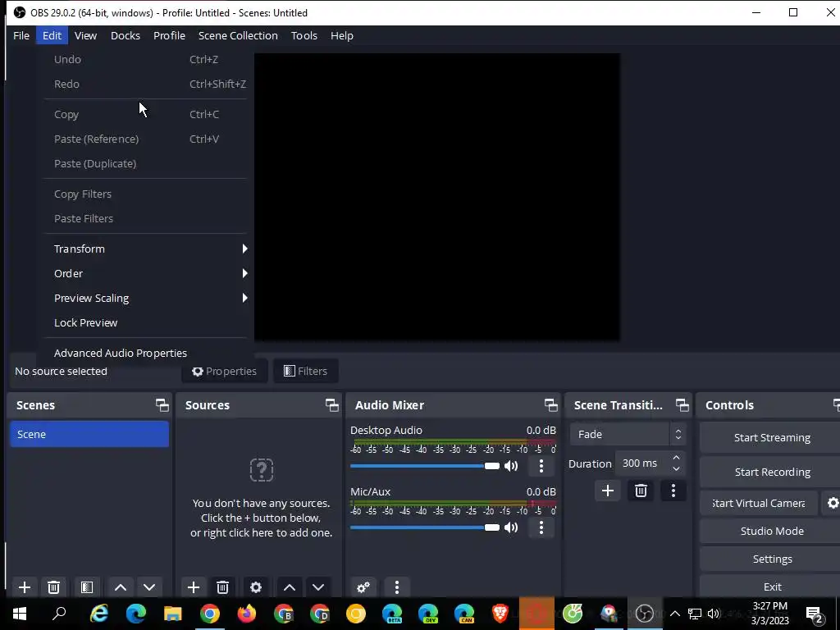Image resolution: width=840 pixels, height=630 pixels.
Task: Undock the Sources panel
Action: pyautogui.click(x=331, y=405)
